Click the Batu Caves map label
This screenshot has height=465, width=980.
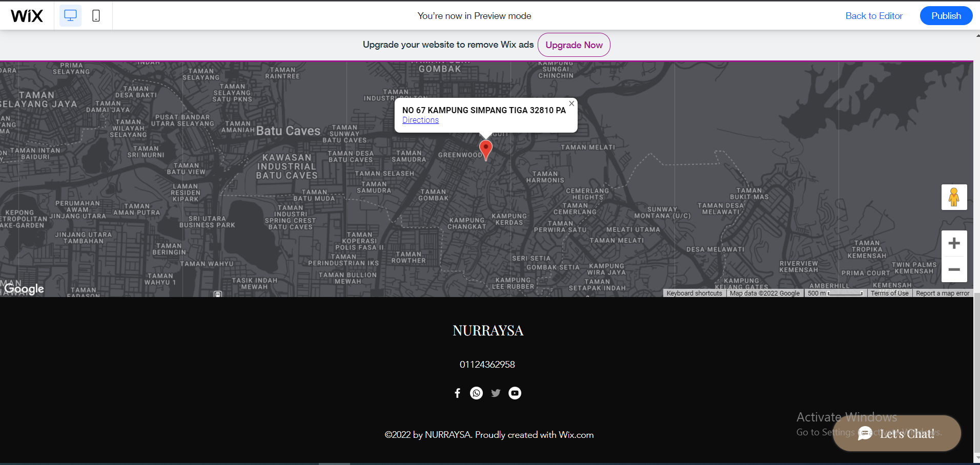point(288,131)
